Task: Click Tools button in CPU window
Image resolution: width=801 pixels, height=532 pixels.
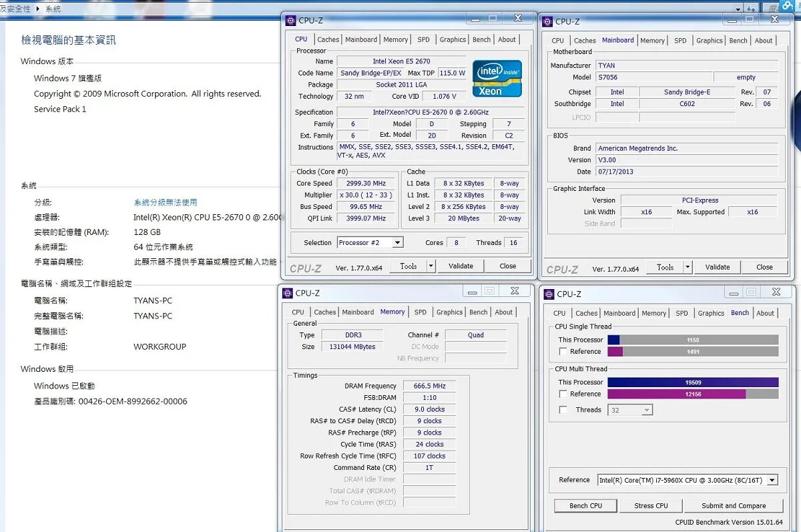Action: (409, 266)
